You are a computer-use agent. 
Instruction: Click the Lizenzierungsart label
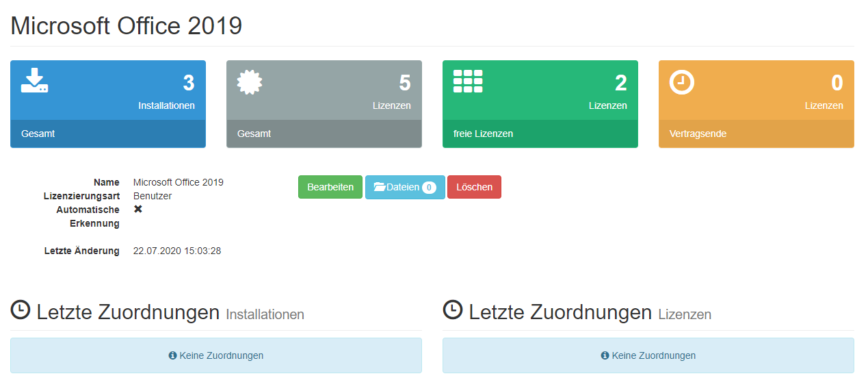pos(81,196)
